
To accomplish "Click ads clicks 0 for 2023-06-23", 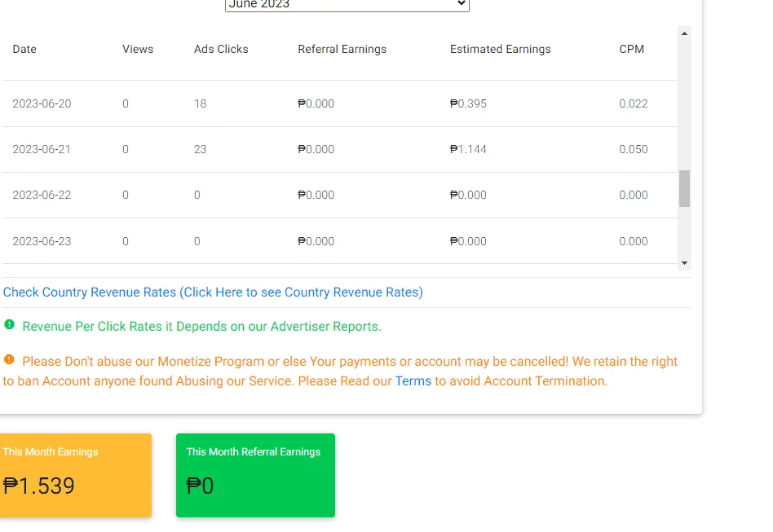I will coord(197,241).
